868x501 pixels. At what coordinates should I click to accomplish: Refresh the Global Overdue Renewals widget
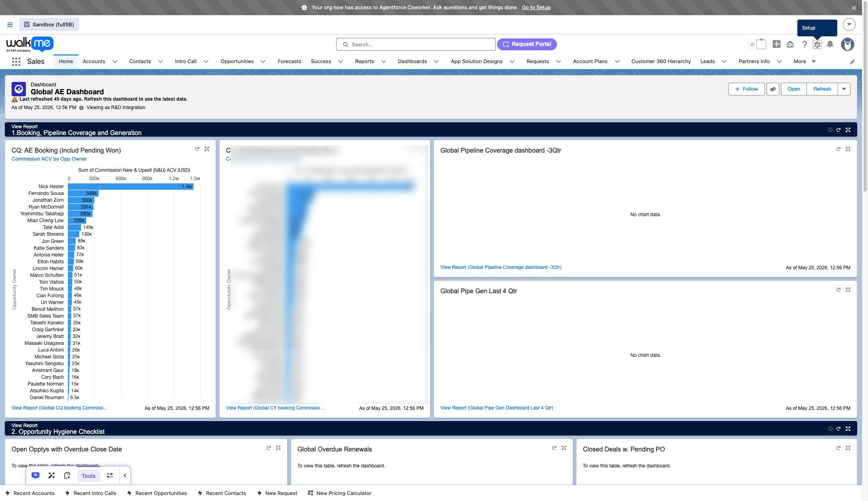554,448
